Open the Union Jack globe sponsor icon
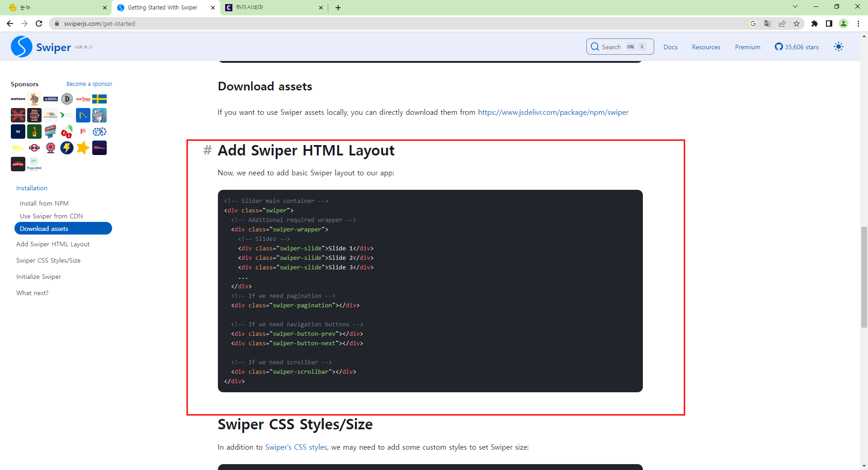Viewport: 868px width, 470px height. [51, 148]
